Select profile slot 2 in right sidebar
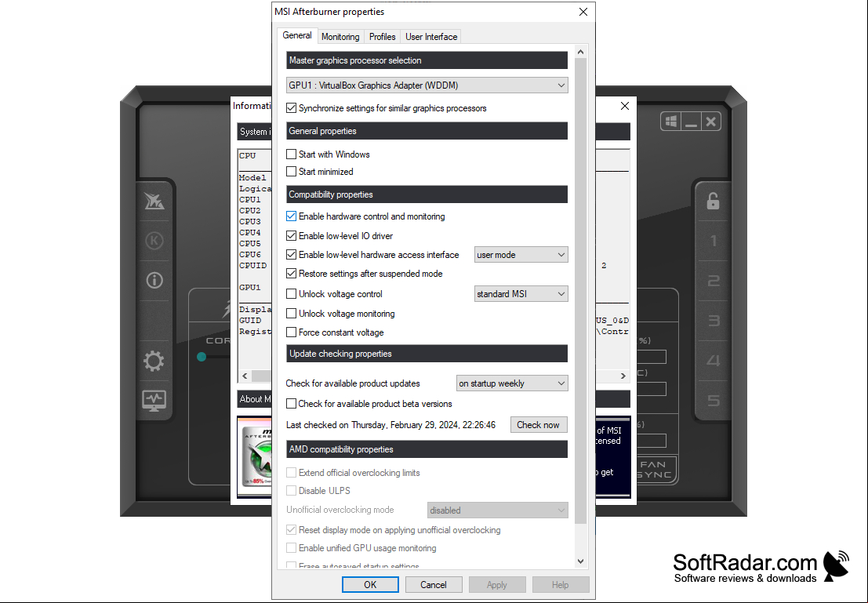This screenshot has height=603, width=868. [714, 281]
